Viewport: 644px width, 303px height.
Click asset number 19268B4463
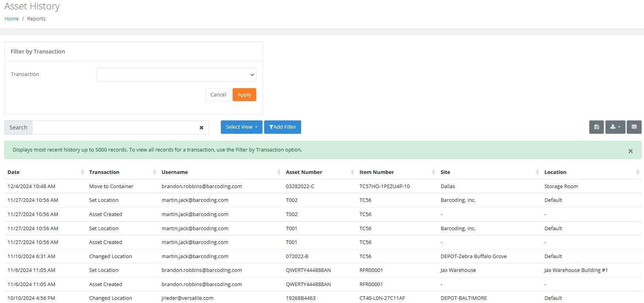point(301,298)
